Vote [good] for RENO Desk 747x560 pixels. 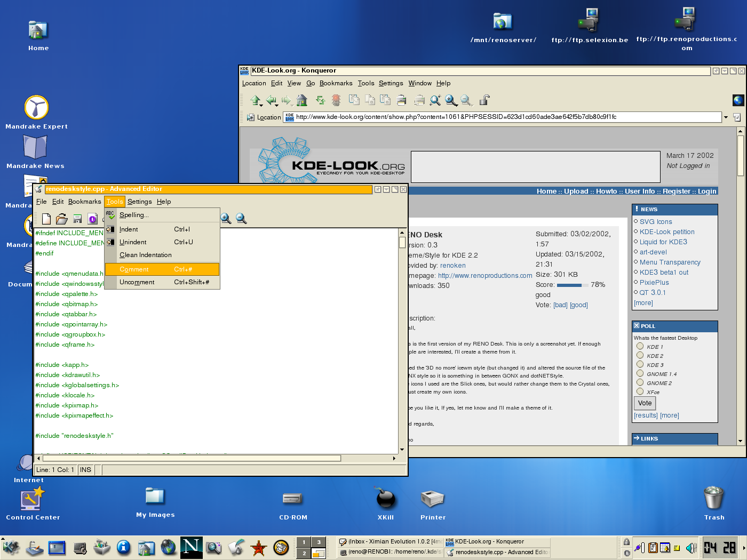pos(578,305)
